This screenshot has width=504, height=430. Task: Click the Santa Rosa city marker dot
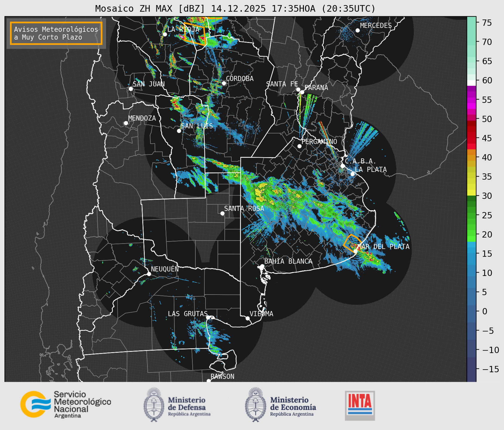pyautogui.click(x=222, y=213)
